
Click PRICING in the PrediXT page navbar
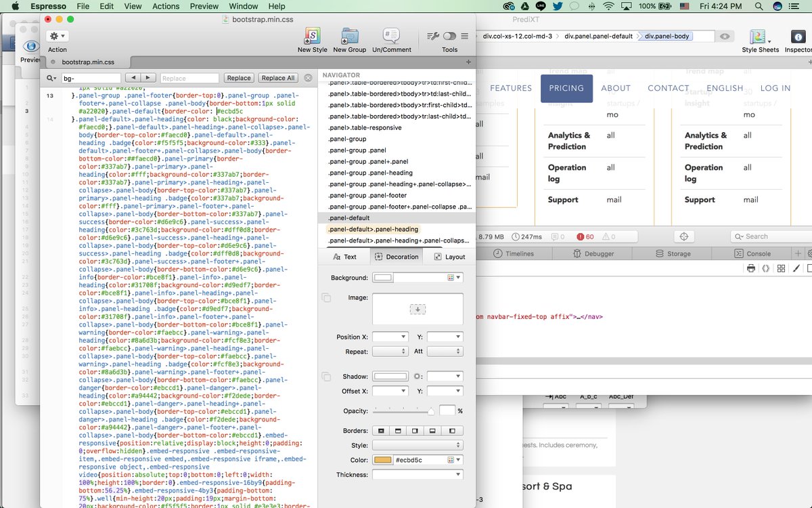click(566, 88)
